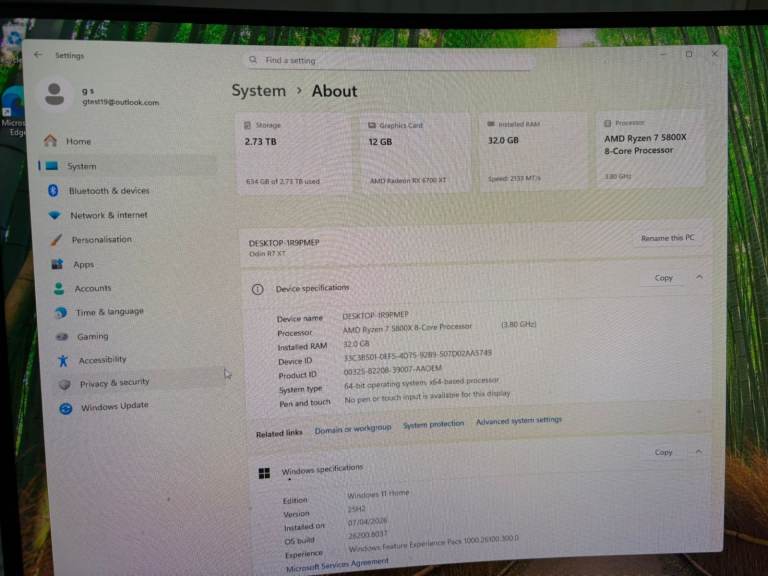Select the Gaming icon
The width and height of the screenshot is (768, 576).
tap(61, 337)
